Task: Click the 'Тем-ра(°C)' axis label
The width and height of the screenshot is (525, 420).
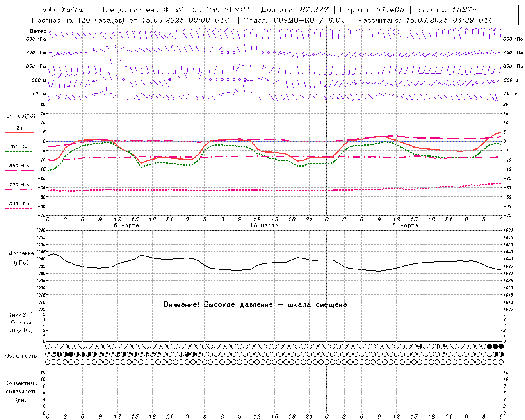Action: click(x=19, y=116)
